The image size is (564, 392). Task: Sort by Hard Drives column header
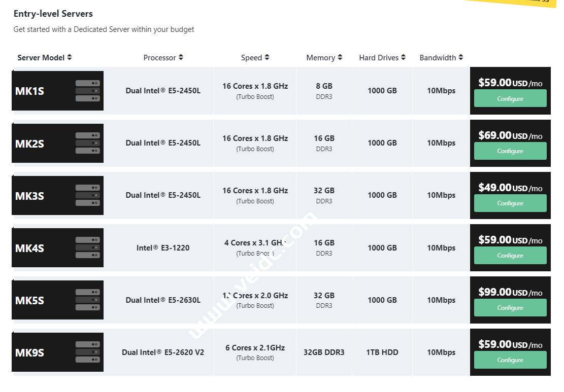point(382,58)
